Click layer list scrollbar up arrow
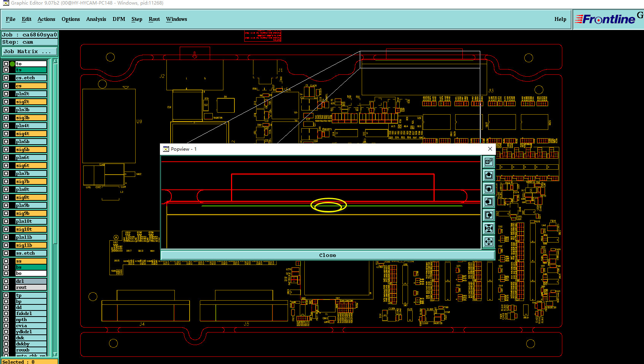 (55, 61)
